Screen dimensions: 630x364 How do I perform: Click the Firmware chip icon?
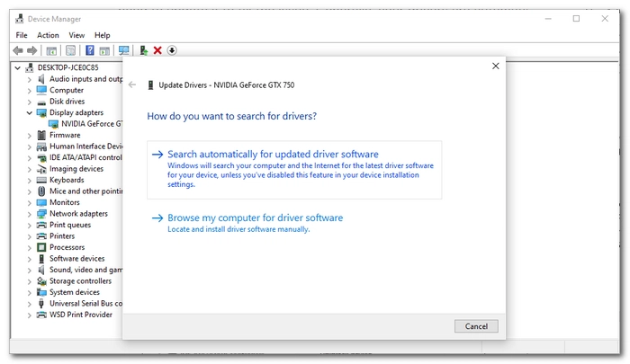(x=41, y=135)
